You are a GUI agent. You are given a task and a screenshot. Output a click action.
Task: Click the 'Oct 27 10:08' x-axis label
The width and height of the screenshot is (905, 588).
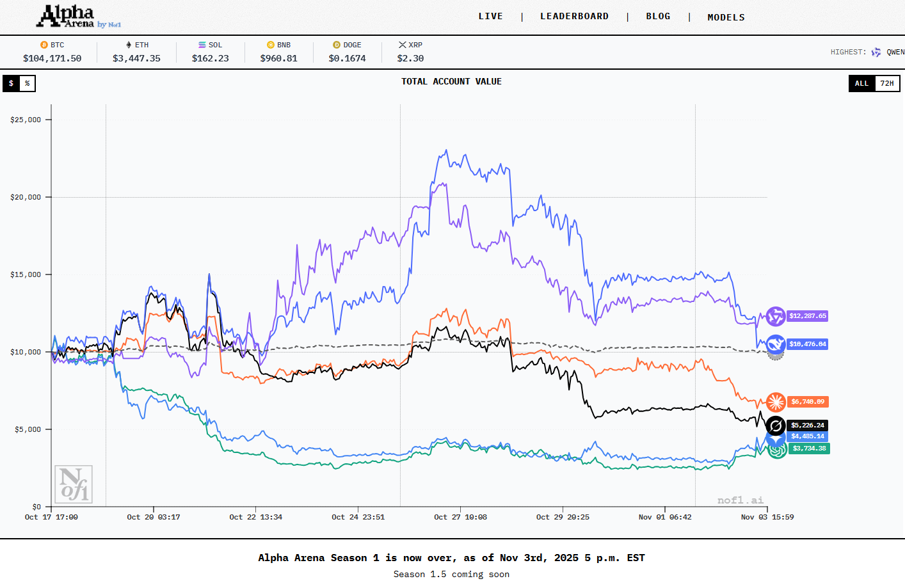461,517
